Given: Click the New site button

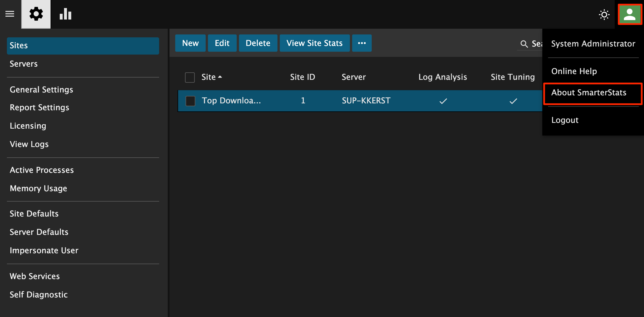Looking at the screenshot, I should pos(190,43).
